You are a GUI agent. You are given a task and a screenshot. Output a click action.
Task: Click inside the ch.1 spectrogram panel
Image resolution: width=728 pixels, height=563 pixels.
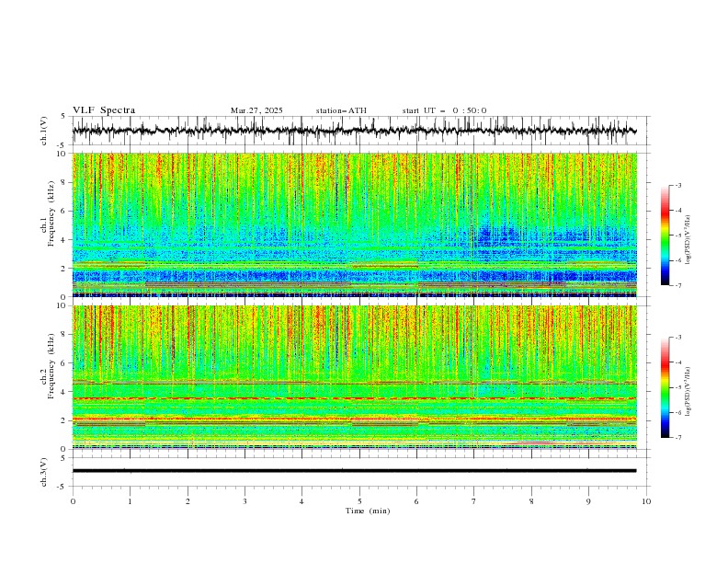pyautogui.click(x=354, y=224)
